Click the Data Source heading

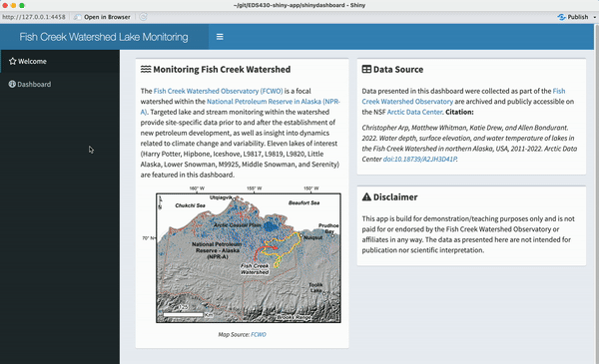click(398, 69)
